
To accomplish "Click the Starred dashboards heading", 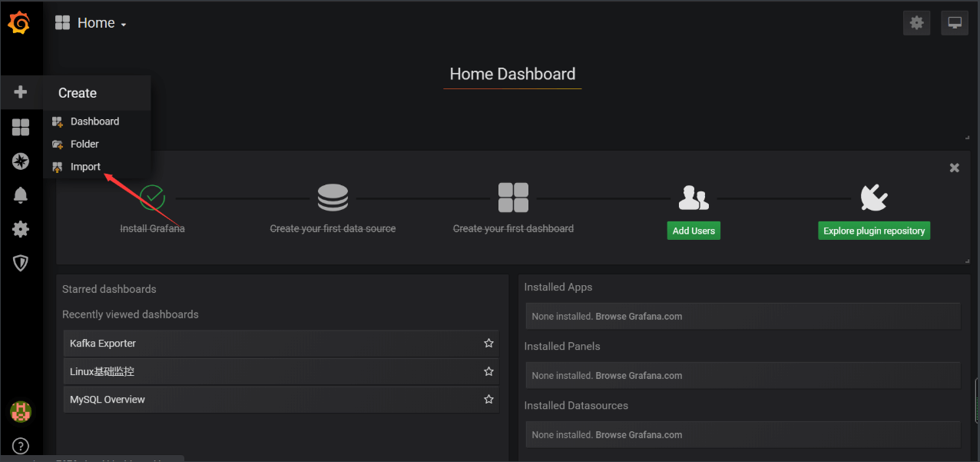I will pyautogui.click(x=109, y=289).
